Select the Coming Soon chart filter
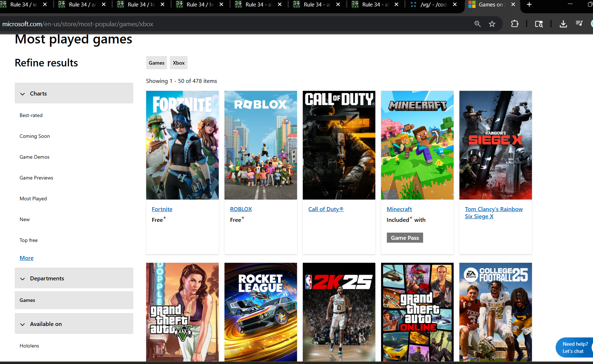Viewport: 593px width, 364px height. point(35,136)
